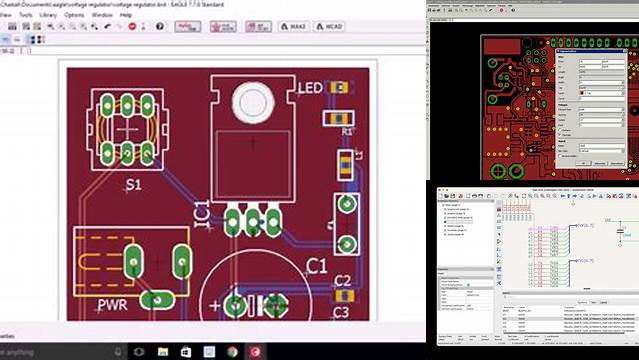
Task: Open the Library menu
Action: point(48,15)
